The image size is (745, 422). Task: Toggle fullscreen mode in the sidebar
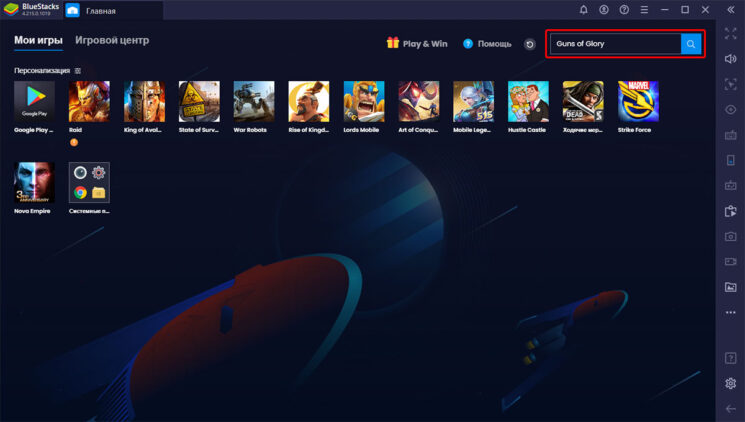click(x=731, y=34)
